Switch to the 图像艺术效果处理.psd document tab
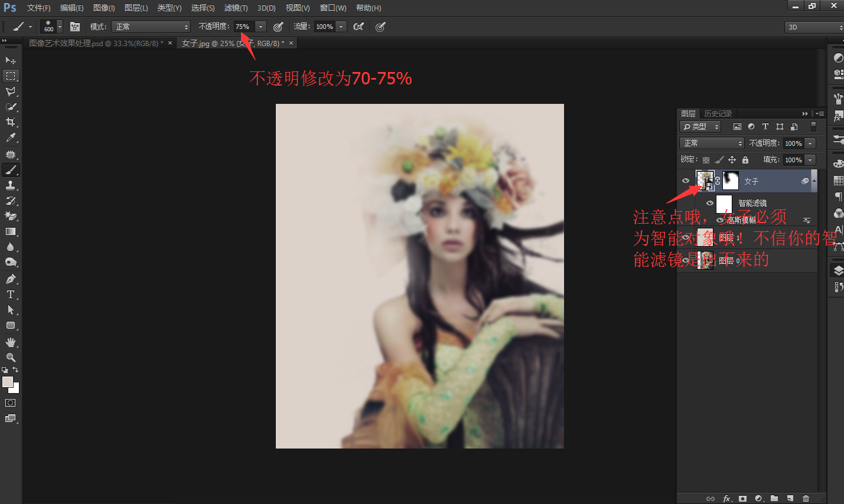 pos(94,42)
